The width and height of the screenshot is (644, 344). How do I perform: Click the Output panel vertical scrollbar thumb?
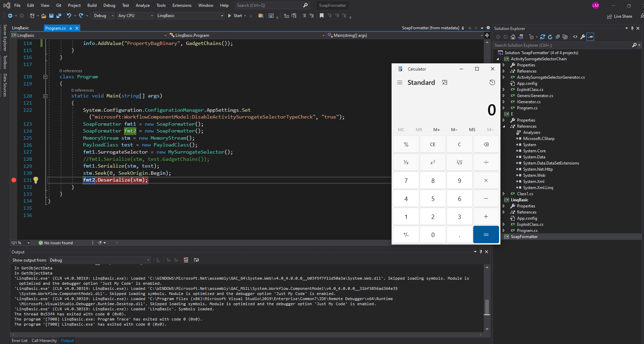pyautogui.click(x=487, y=307)
